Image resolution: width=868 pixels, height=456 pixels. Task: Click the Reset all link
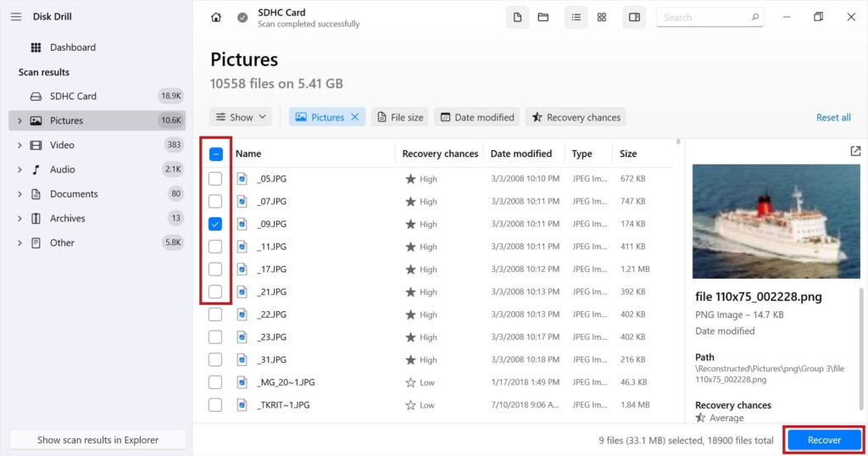[x=833, y=118]
